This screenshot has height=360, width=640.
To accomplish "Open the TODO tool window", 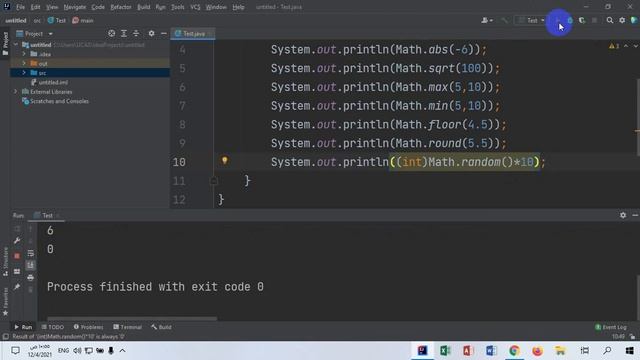I will tap(53, 327).
